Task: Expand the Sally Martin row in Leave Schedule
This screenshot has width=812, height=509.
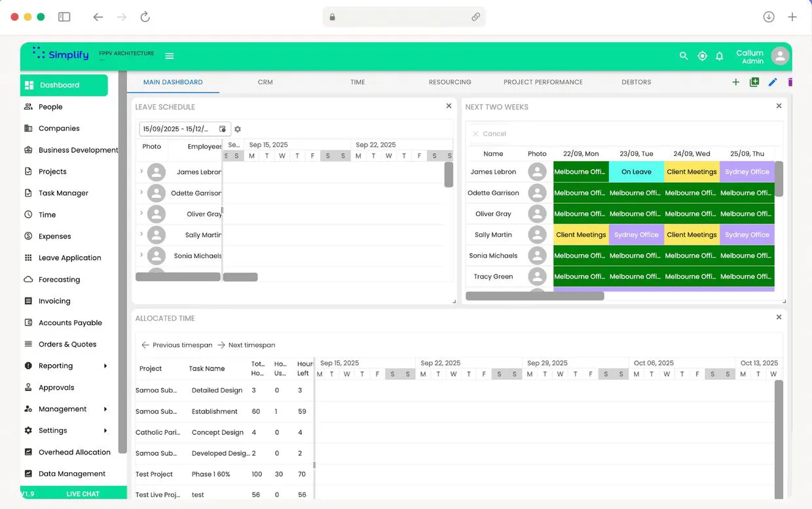Action: click(x=141, y=234)
